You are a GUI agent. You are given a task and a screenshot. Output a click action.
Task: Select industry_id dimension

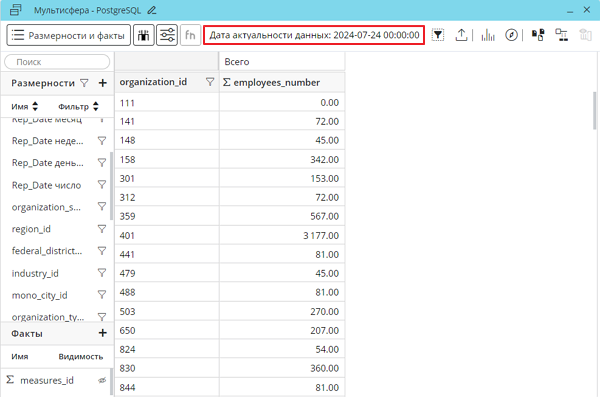point(35,273)
